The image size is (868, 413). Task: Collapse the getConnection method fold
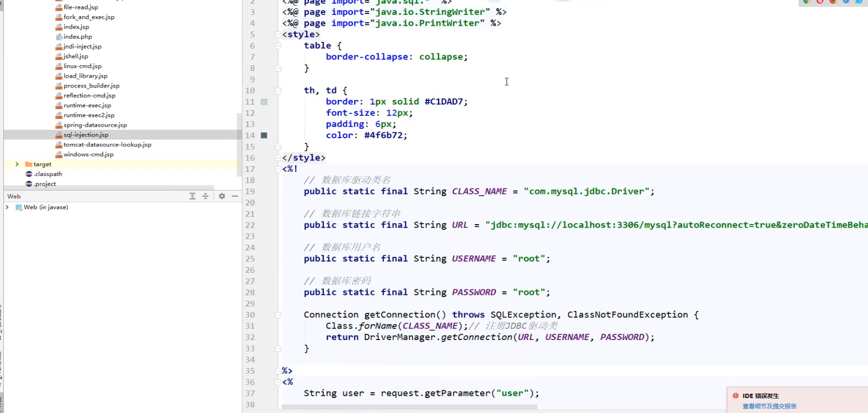pyautogui.click(x=278, y=315)
